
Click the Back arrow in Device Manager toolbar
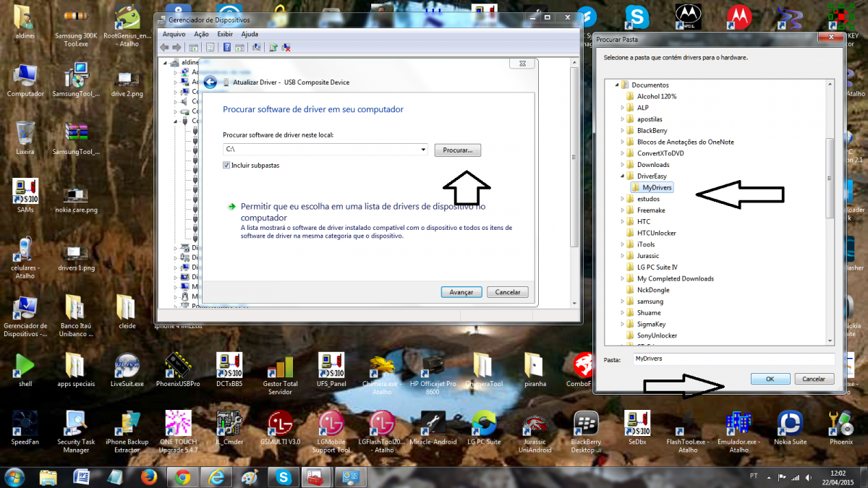coord(165,48)
